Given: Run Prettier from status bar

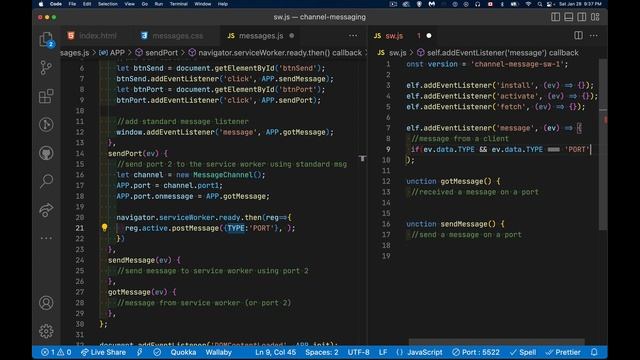Looking at the screenshot, I should click(563, 352).
